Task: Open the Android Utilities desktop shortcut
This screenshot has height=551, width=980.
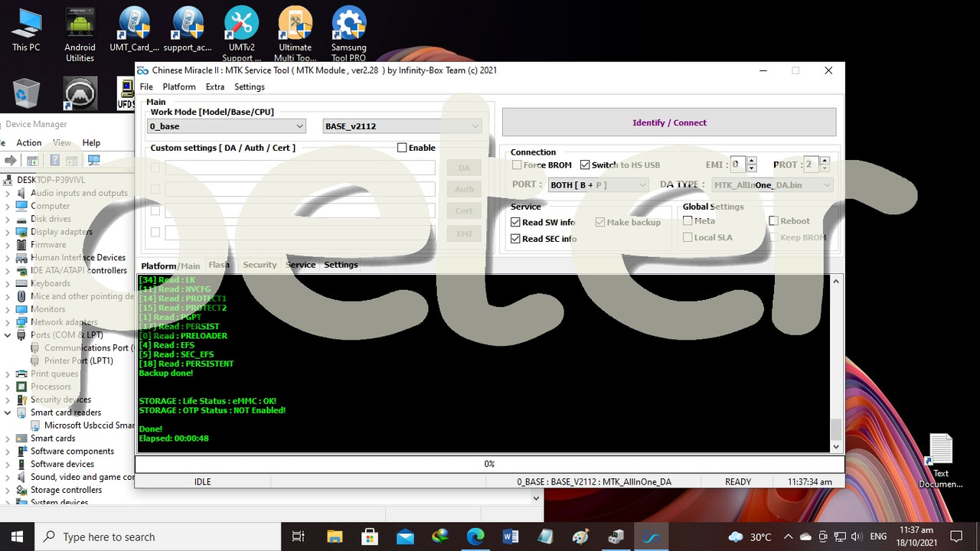Action: pos(80,34)
